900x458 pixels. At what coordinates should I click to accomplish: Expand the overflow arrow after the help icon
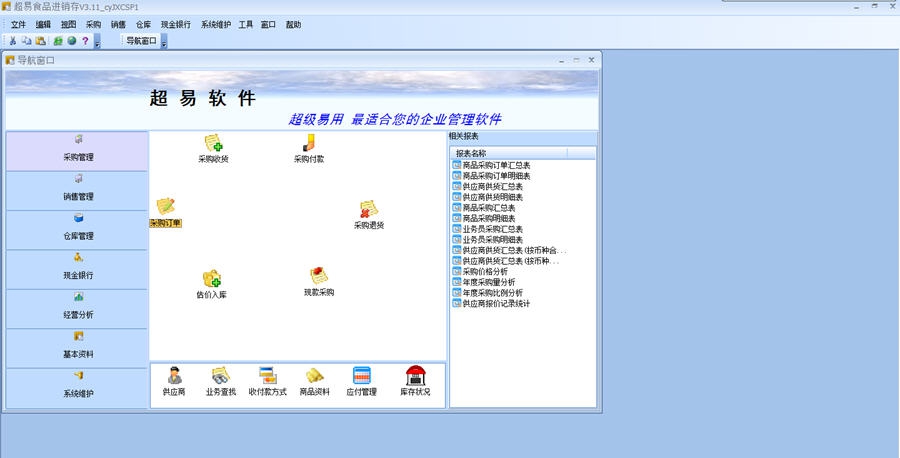pos(97,42)
